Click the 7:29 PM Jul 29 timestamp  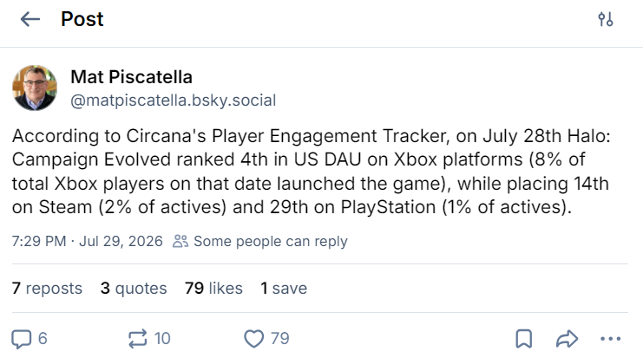click(88, 241)
